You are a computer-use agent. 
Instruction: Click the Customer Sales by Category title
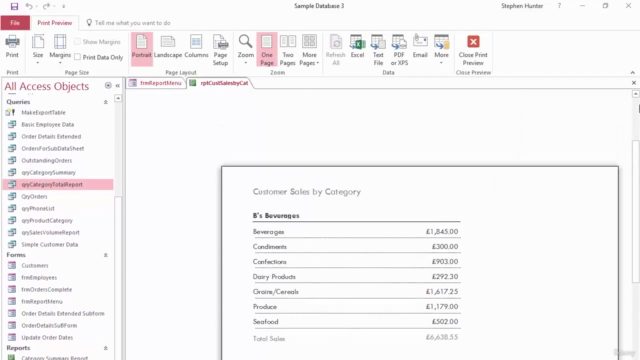point(307,192)
